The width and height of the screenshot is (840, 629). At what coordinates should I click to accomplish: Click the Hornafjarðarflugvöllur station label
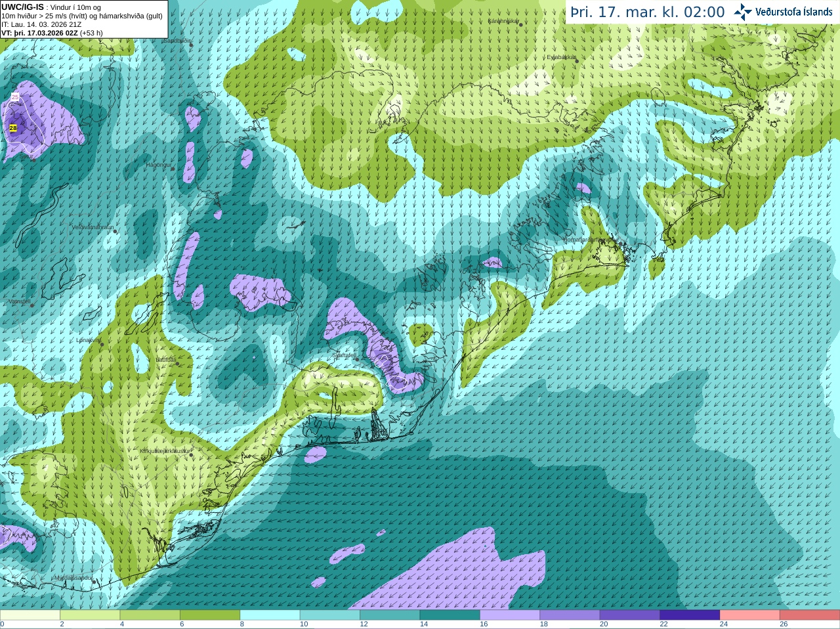pos(590,240)
